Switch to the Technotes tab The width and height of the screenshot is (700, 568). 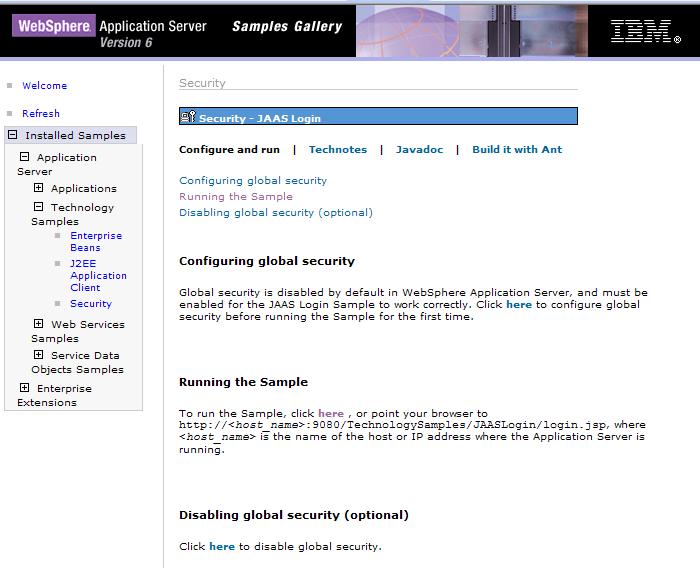coord(338,150)
